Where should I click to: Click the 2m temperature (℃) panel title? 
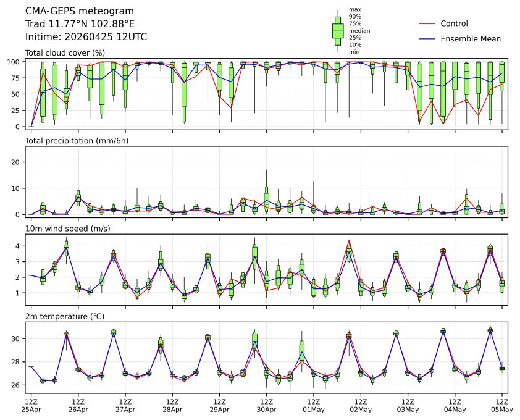point(65,317)
